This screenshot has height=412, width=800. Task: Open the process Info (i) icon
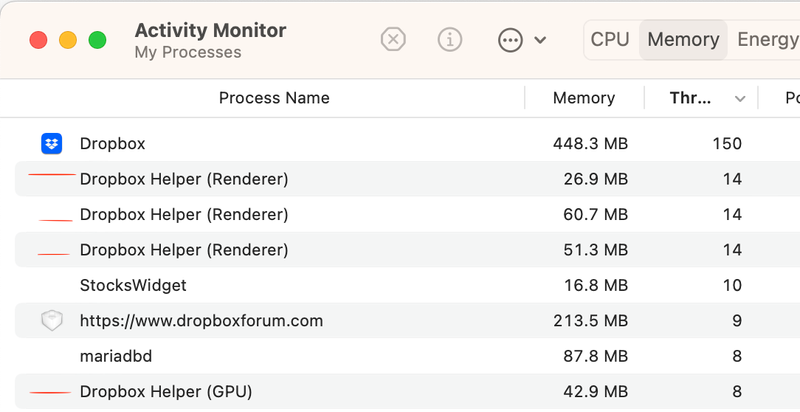(450, 39)
